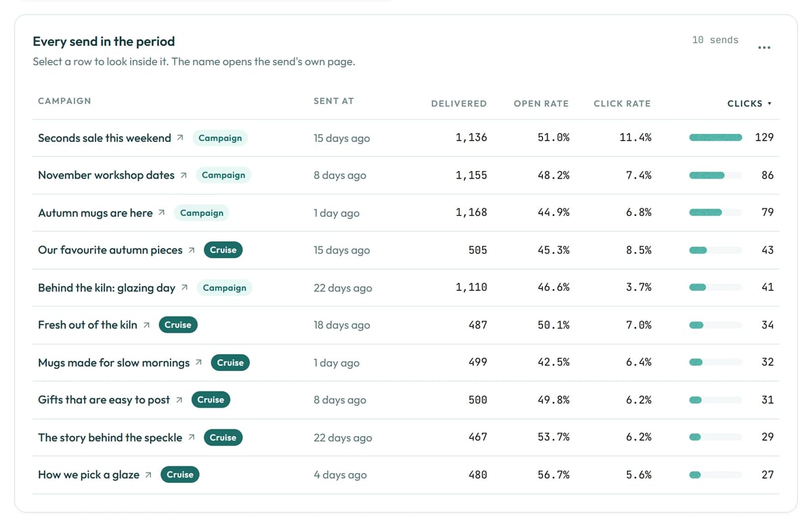Sort by the Clicks column header arrow
This screenshot has height=526, width=812.
(x=769, y=103)
